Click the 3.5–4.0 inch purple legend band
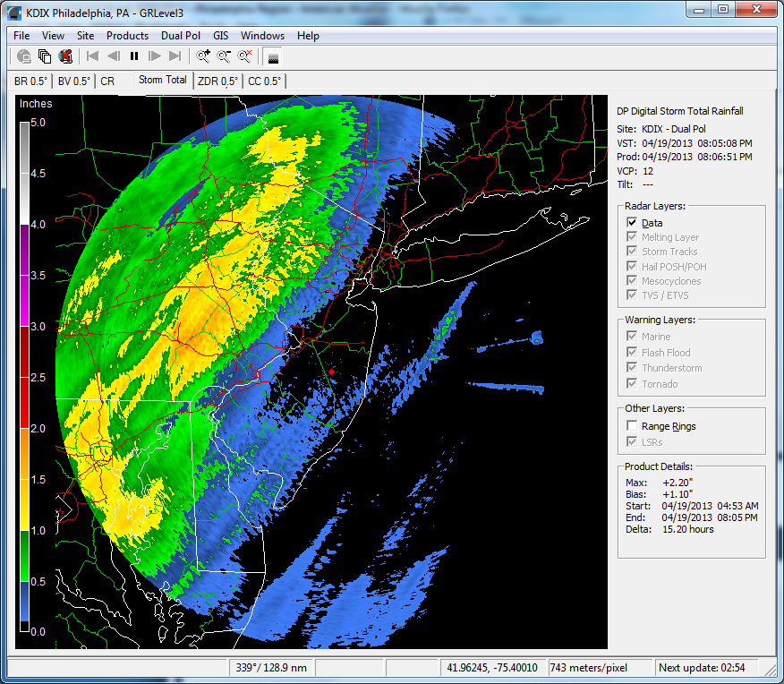This screenshot has height=684, width=784. click(x=24, y=250)
